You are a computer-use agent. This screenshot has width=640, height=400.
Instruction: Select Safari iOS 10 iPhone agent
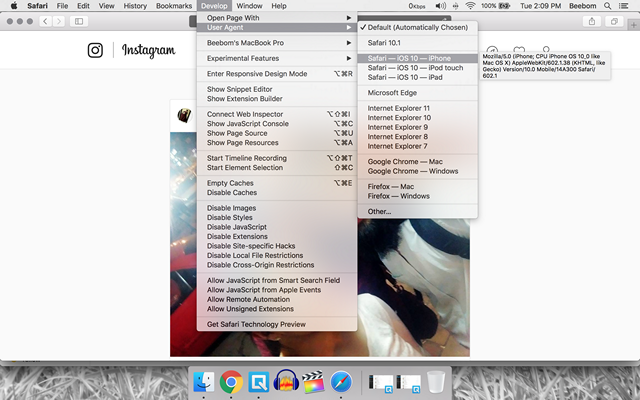pyautogui.click(x=418, y=58)
